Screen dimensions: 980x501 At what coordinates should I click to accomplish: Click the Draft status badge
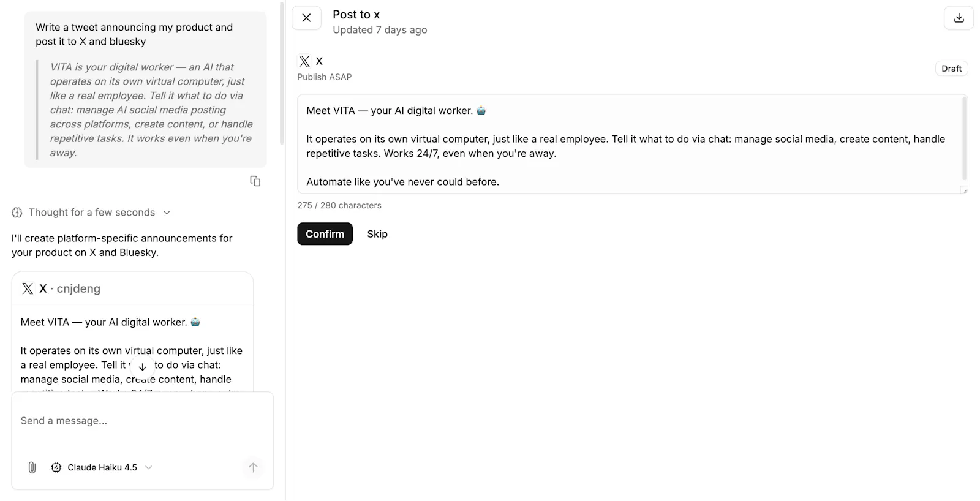click(951, 69)
